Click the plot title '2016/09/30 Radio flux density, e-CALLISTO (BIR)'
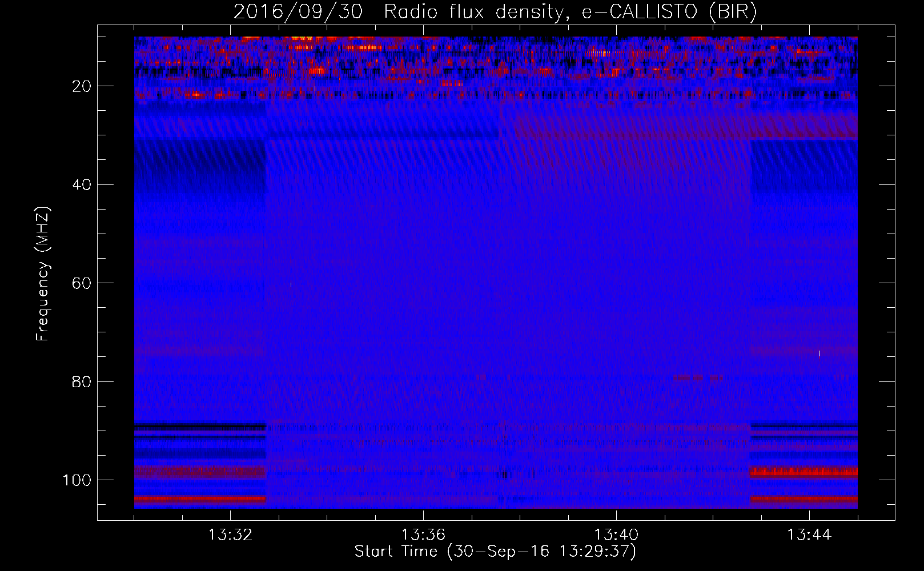 495,12
